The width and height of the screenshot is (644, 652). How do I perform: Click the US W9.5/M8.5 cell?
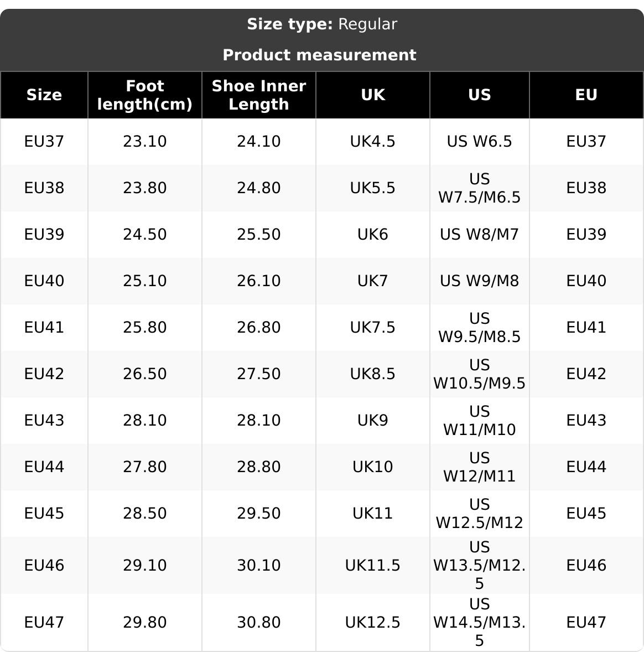point(480,328)
